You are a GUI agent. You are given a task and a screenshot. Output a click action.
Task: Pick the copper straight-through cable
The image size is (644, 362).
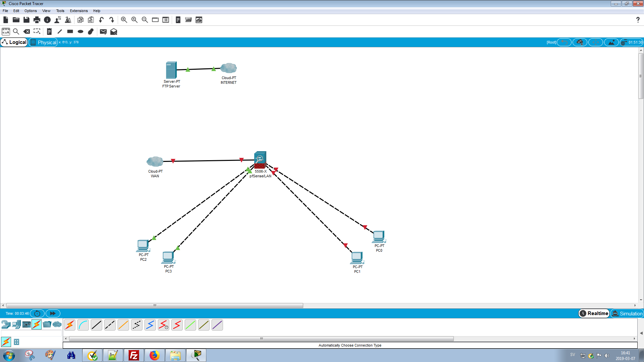pos(97,325)
